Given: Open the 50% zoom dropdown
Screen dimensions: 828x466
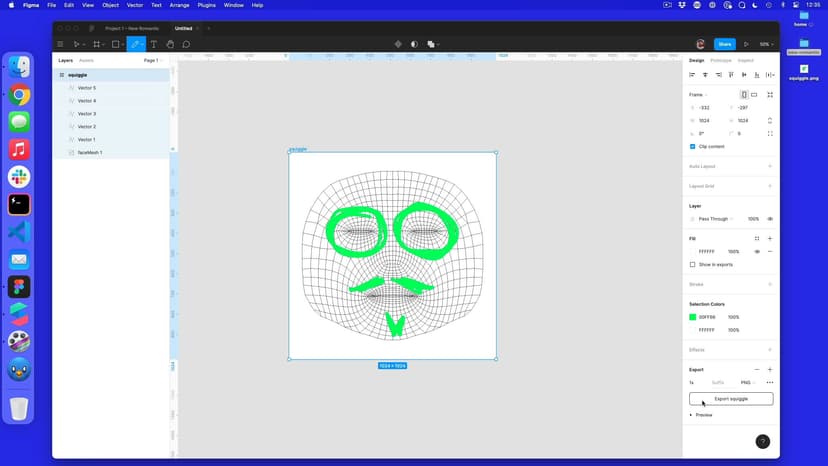Looking at the screenshot, I should [x=766, y=44].
